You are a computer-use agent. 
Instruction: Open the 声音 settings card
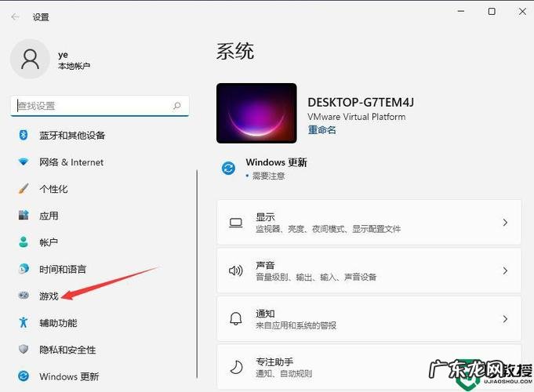369,270
